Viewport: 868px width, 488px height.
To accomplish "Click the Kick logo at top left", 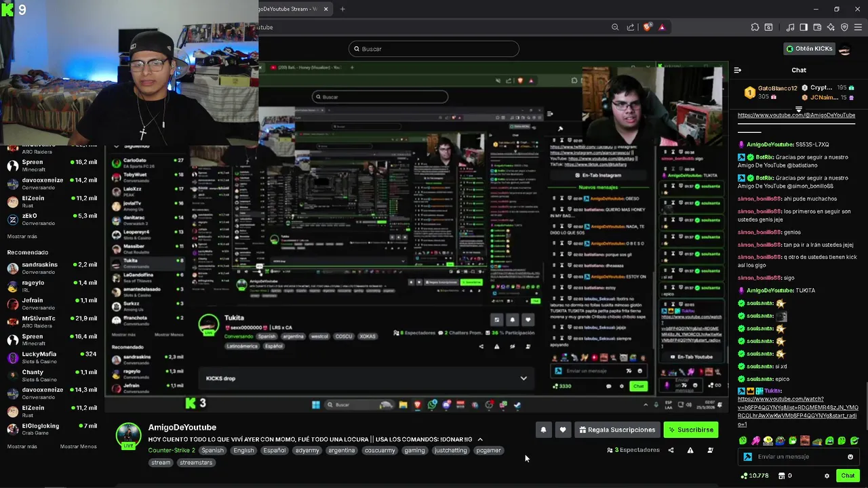I will [8, 9].
